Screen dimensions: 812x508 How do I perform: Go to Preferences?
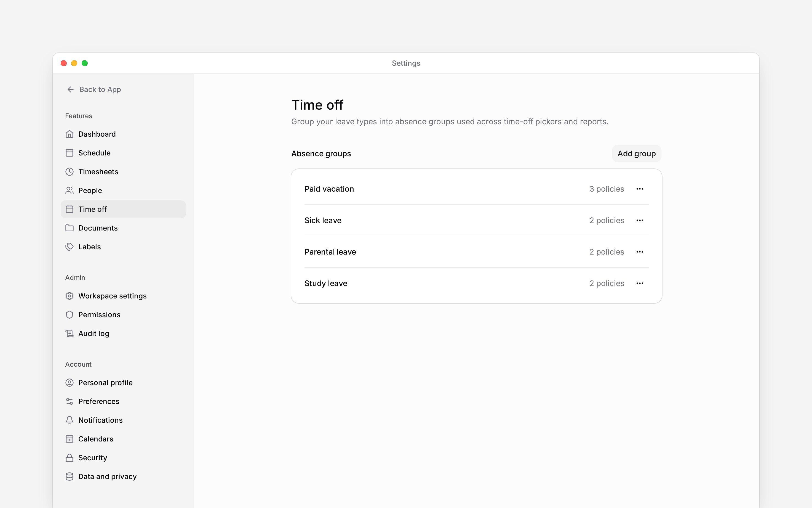click(123, 401)
